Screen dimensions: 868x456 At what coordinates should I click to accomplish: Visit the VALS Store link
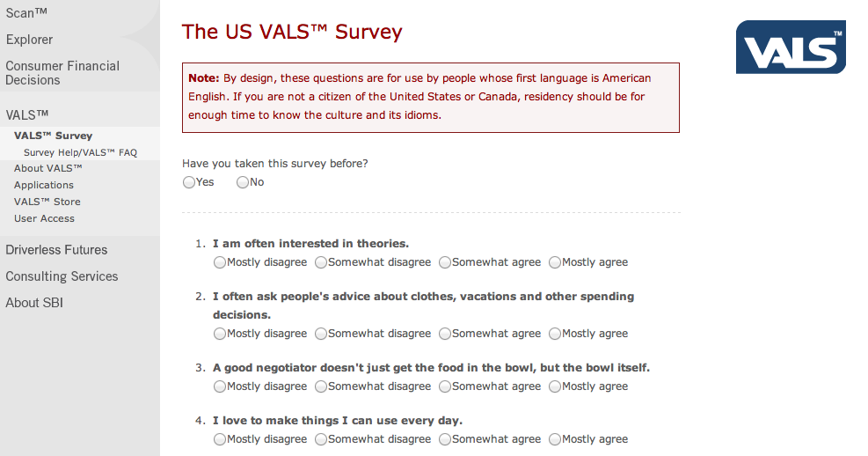coord(47,202)
